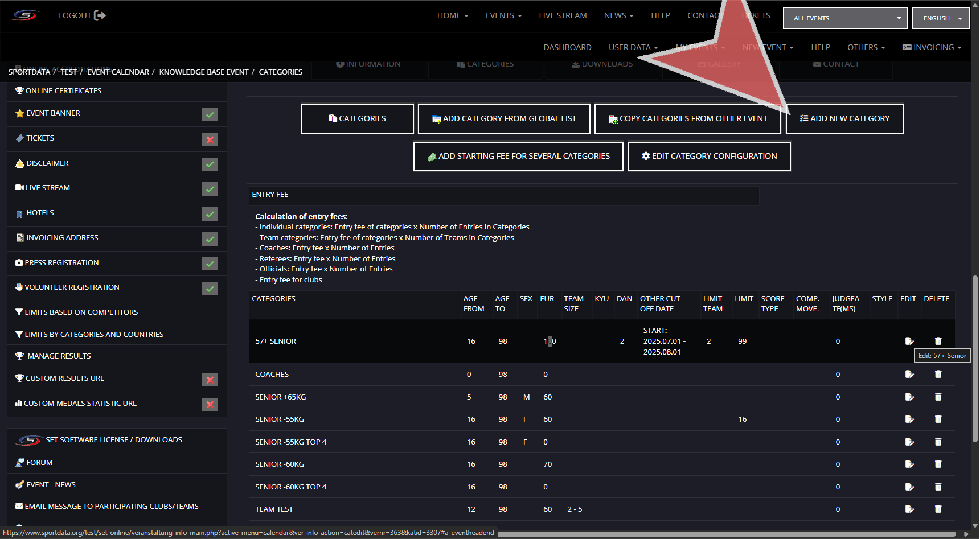Toggle Event Banner green checkmark
Screen dimensions: 980x539
210,114
